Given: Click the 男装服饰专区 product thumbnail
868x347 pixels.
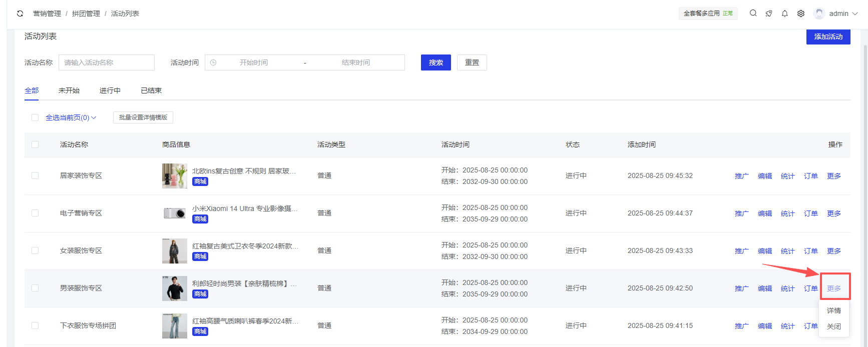Looking at the screenshot, I should (x=175, y=288).
